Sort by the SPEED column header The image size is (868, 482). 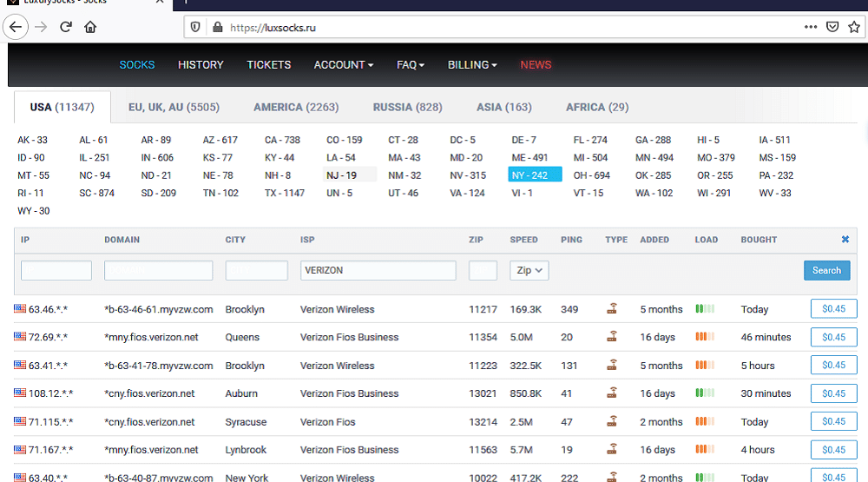[523, 240]
